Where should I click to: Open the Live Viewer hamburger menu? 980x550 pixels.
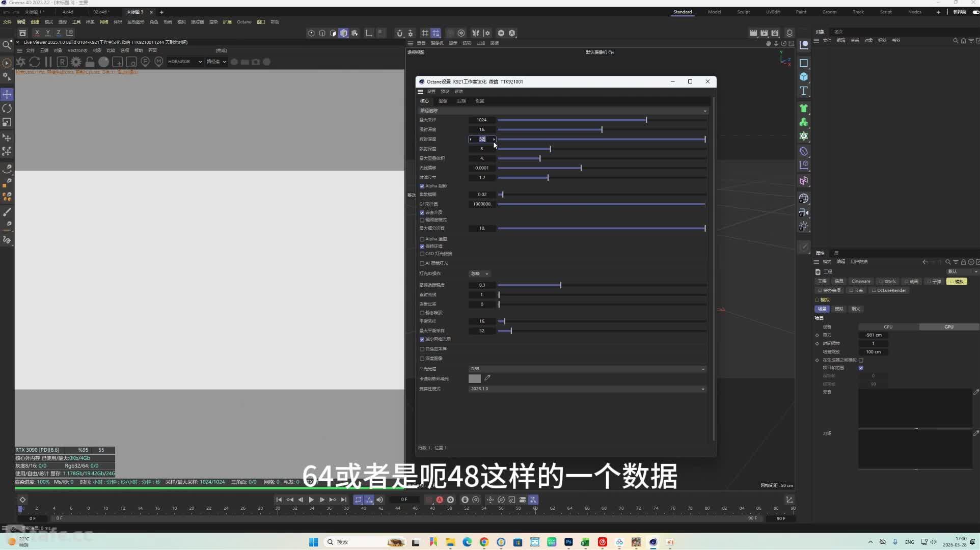pyautogui.click(x=19, y=50)
